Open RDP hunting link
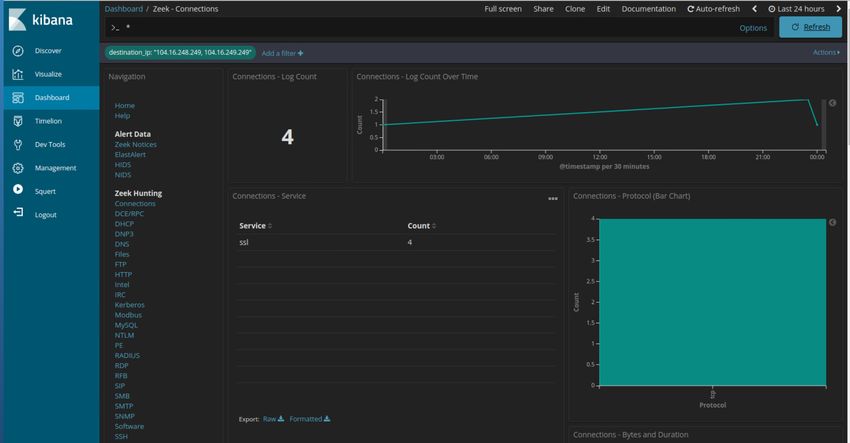 (121, 366)
